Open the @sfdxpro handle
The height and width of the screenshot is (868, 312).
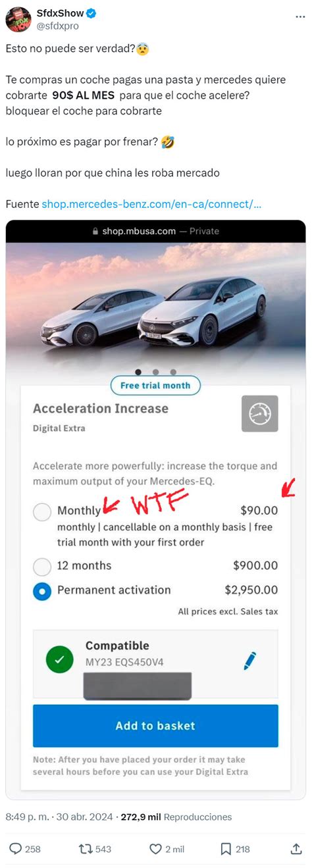[58, 26]
